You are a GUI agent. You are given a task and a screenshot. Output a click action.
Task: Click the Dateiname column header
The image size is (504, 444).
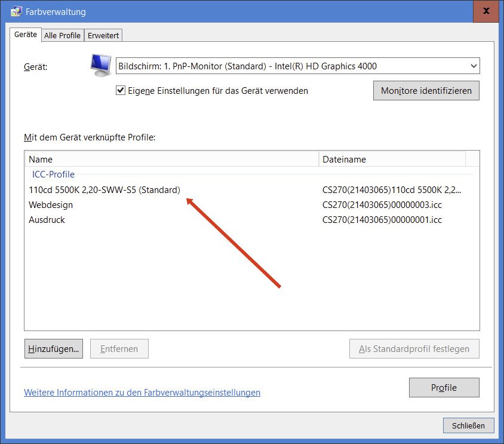click(391, 159)
